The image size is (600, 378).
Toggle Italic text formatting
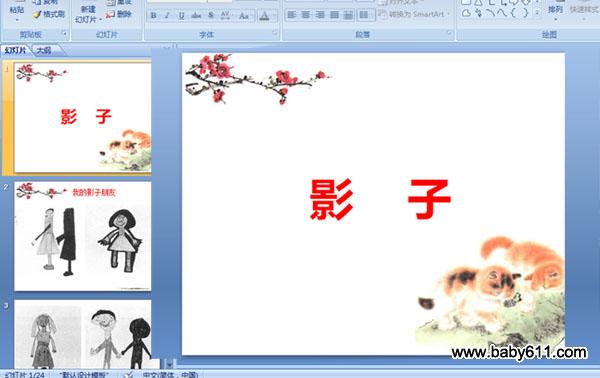click(x=167, y=16)
